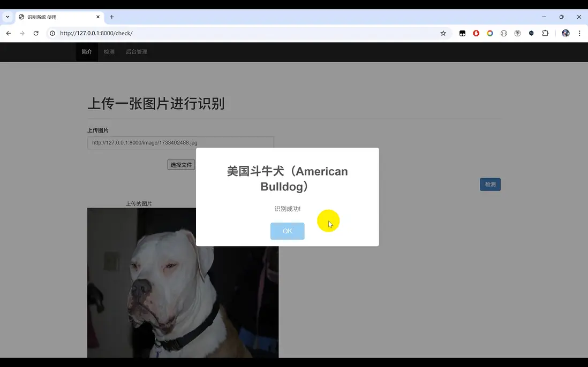Click the 上传的图片 caption text
This screenshot has width=588, height=367.
[x=139, y=204]
